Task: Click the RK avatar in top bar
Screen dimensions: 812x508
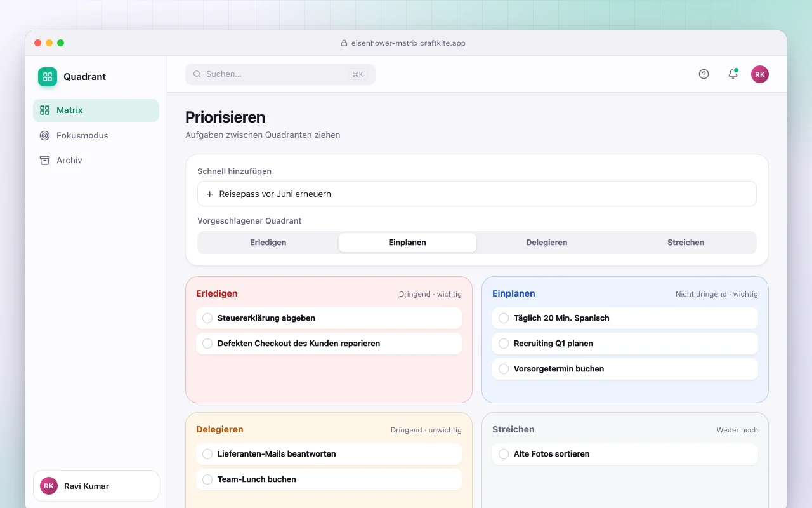Action: coord(760,74)
